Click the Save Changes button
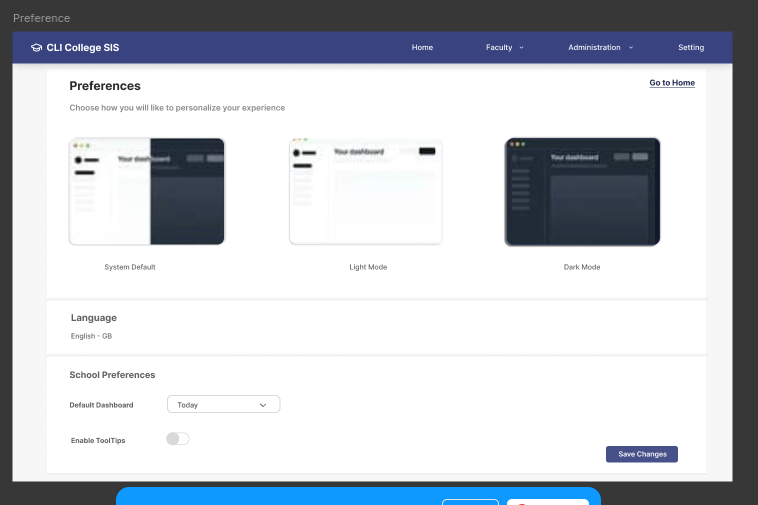758x505 pixels. coord(642,454)
